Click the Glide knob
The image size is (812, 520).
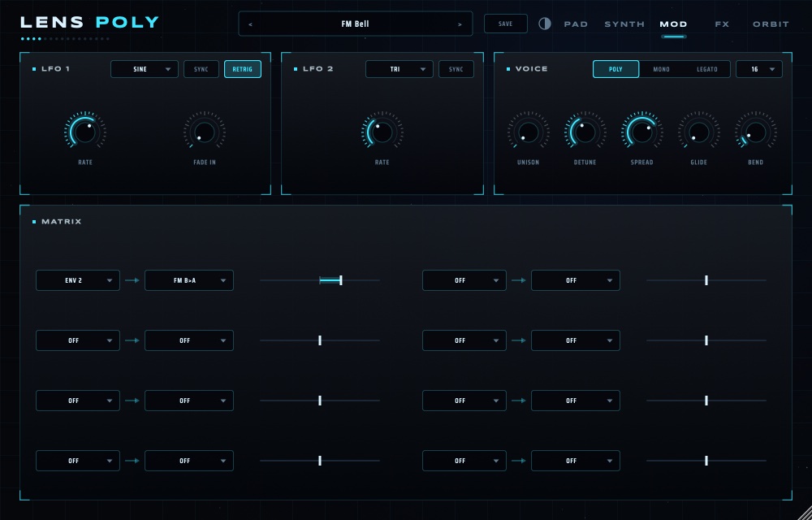(698, 132)
